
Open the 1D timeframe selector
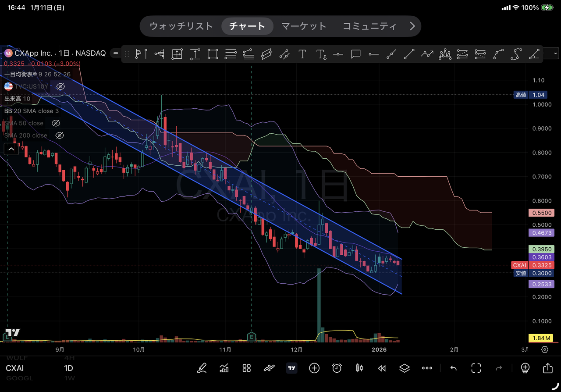68,368
